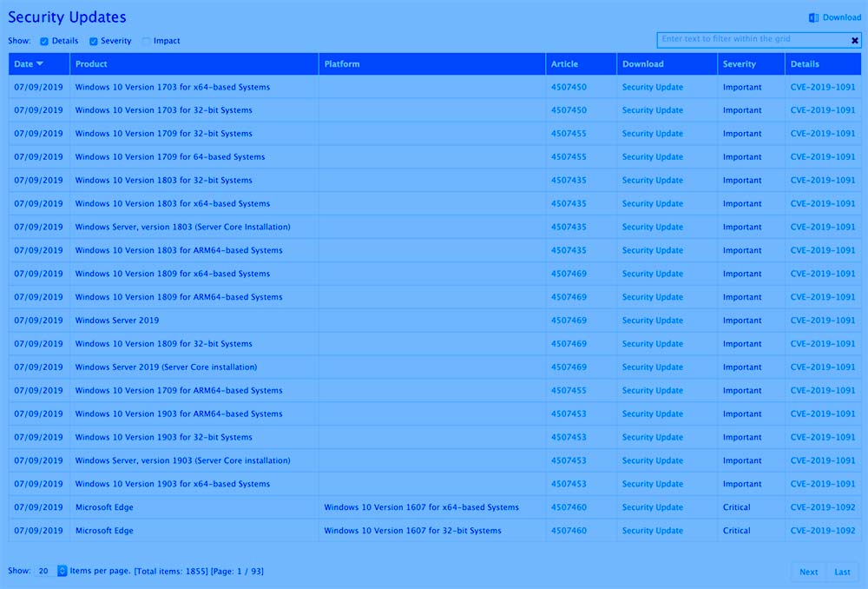Click the 07/09/2019 date for Windows Server 2019

point(39,321)
